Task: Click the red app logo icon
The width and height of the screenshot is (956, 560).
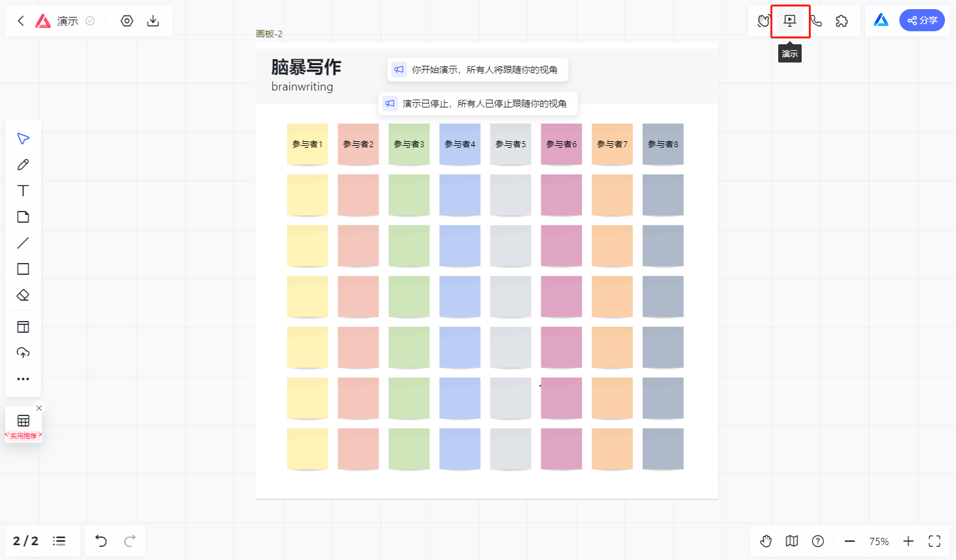Action: pos(43,21)
